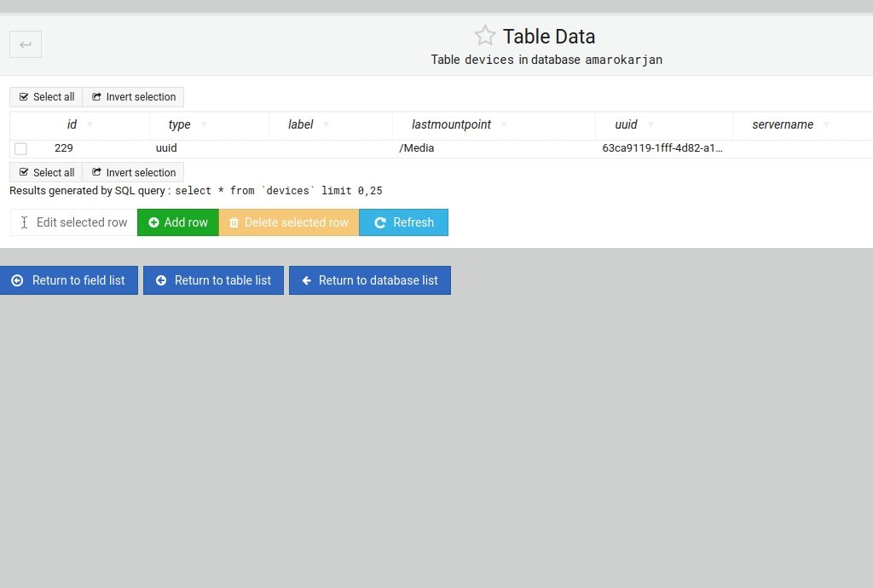Refresh the table data
Viewport: 873px width, 588px height.
click(x=403, y=222)
